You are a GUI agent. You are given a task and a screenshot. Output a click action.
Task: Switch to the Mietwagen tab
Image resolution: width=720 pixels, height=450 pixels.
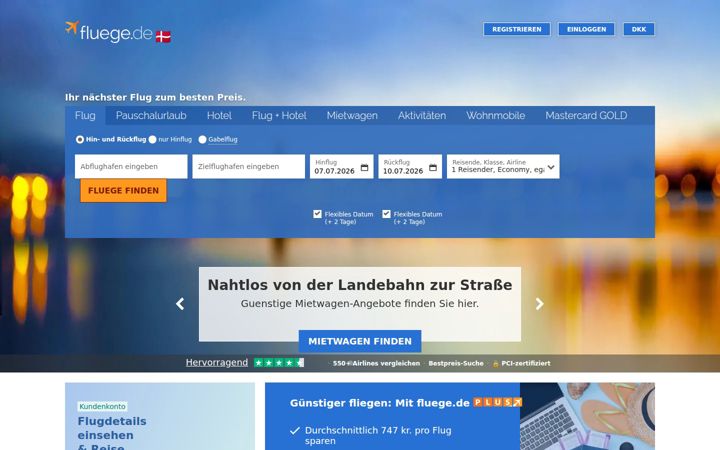click(352, 116)
